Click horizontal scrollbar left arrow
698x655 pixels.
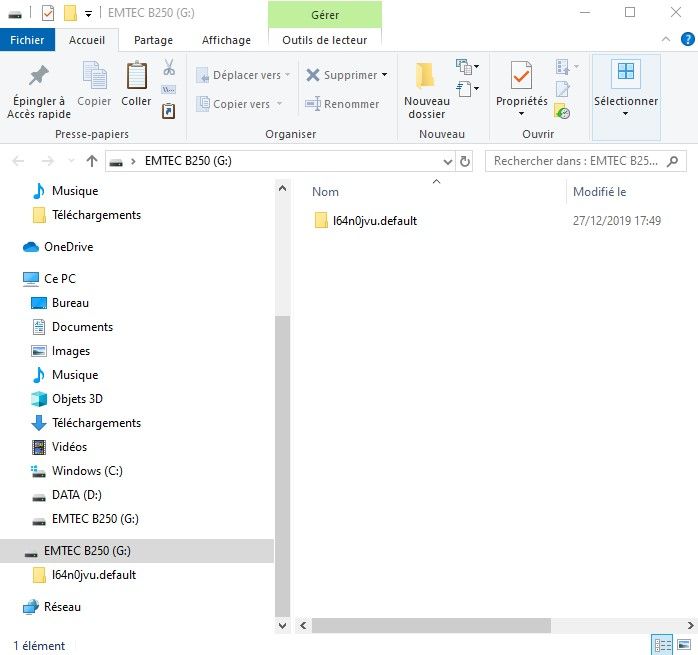coord(303,626)
